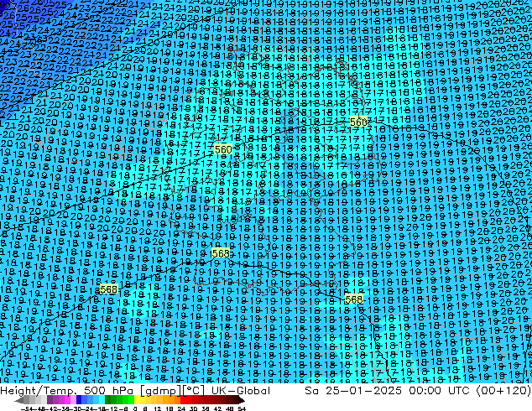The height and width of the screenshot is (411, 532).
Task: Click the uppermost 568 contour height label
Action: 220,253
